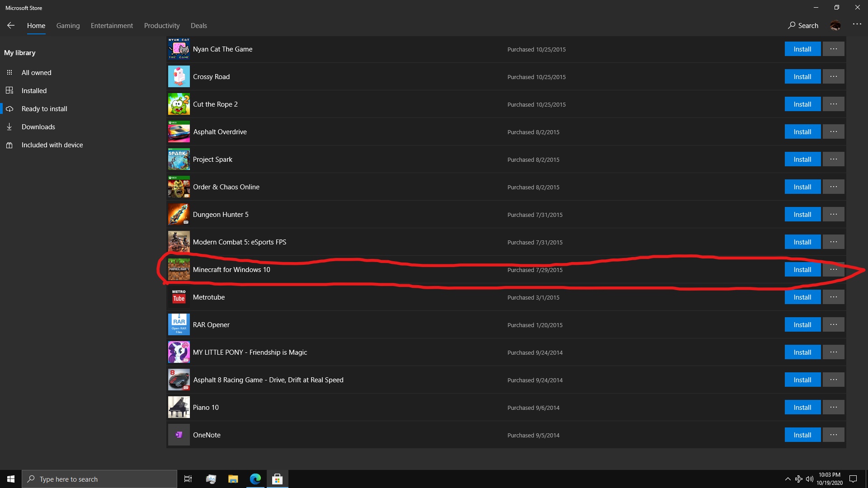The height and width of the screenshot is (488, 868).
Task: Open Downloads in the library sidebar
Action: point(38,127)
